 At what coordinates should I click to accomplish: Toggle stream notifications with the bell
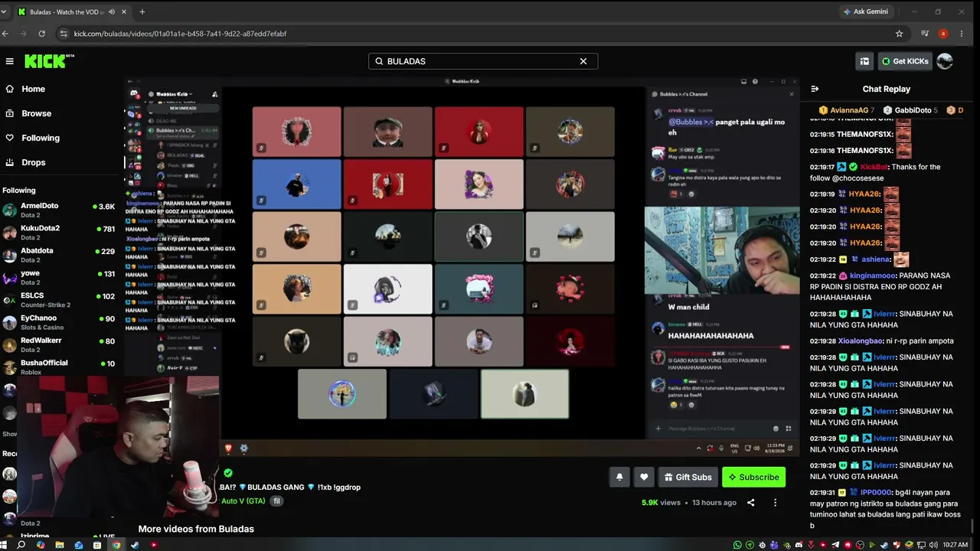click(x=619, y=477)
